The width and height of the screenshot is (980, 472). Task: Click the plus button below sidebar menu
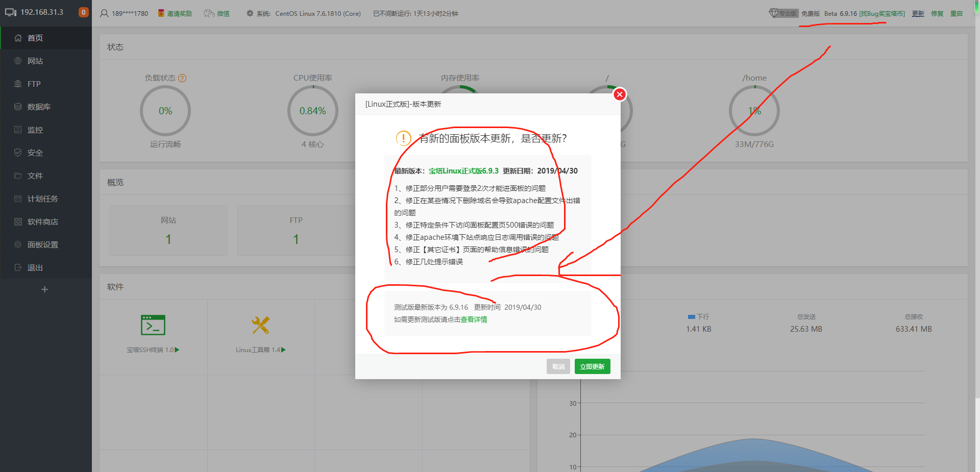tap(45, 289)
